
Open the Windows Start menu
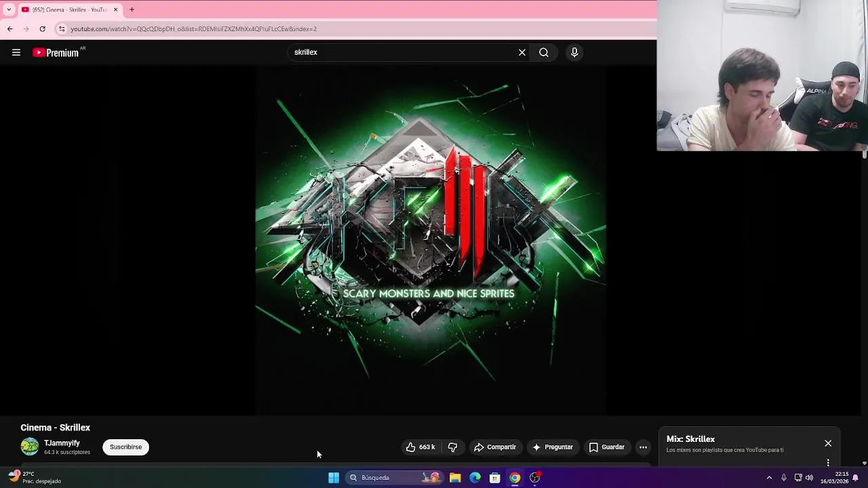(334, 478)
